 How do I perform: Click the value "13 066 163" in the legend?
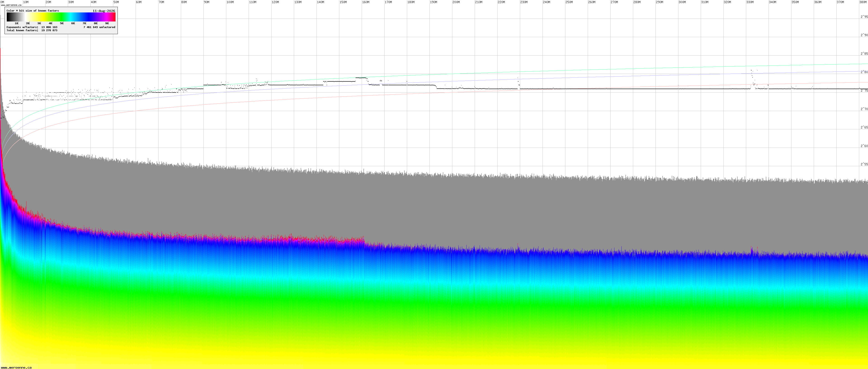click(x=49, y=27)
